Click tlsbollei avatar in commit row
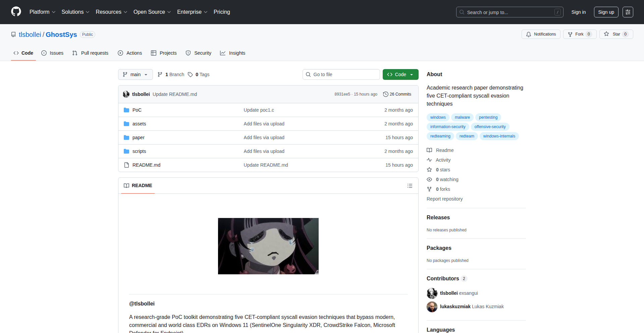 pyautogui.click(x=126, y=94)
